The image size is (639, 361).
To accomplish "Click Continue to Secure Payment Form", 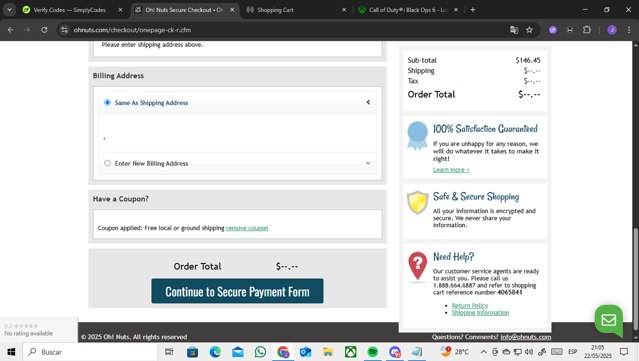I will [x=237, y=291].
